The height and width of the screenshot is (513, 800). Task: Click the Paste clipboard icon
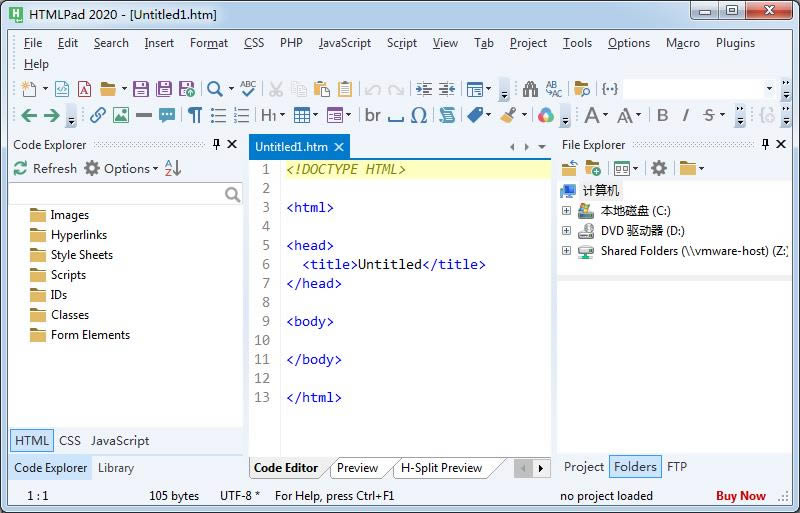[321, 89]
